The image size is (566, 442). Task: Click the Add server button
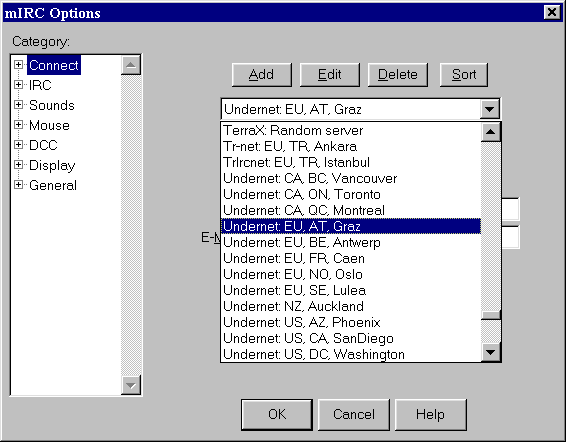262,75
